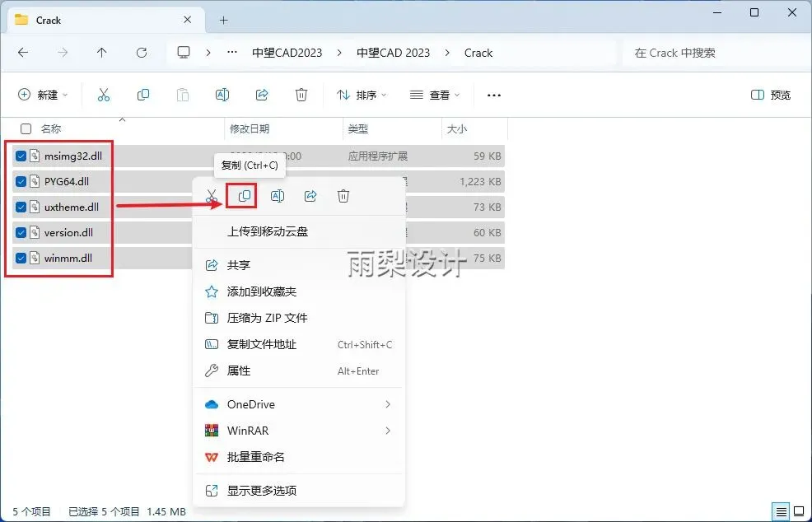Screen dimensions: 812x522
Task: Sort by the 大小 column header
Action: (x=457, y=129)
